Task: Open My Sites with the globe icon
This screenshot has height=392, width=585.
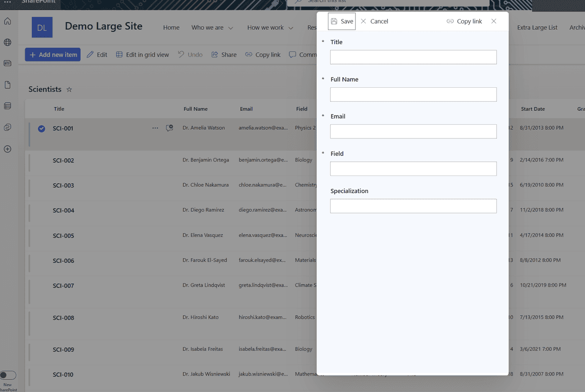Action: (x=7, y=43)
